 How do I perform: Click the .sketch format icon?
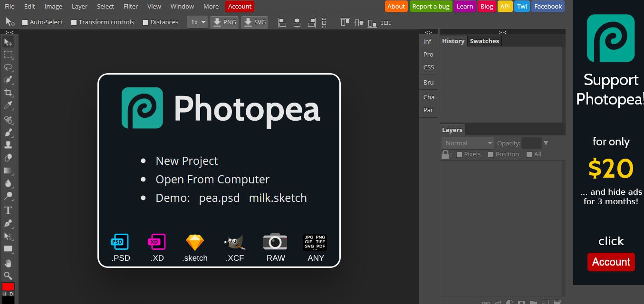coord(195,242)
